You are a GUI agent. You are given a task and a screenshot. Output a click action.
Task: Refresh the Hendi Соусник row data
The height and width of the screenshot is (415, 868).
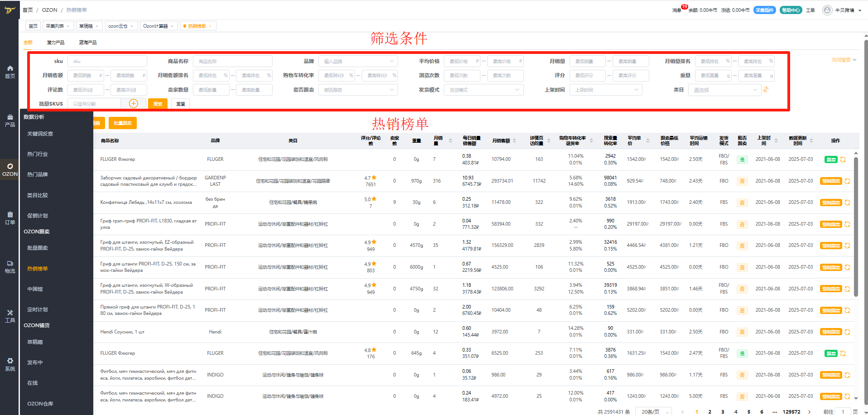847,332
